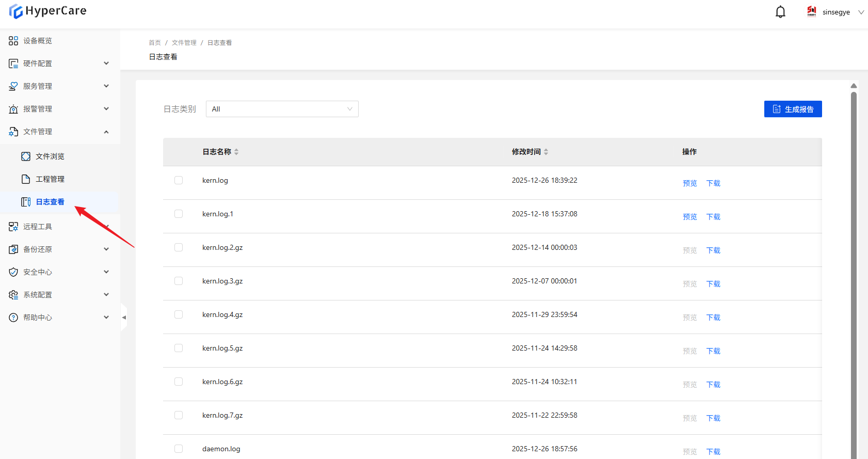Image resolution: width=868 pixels, height=459 pixels.
Task: Open the 设备概览 dashboard icon
Action: point(13,41)
